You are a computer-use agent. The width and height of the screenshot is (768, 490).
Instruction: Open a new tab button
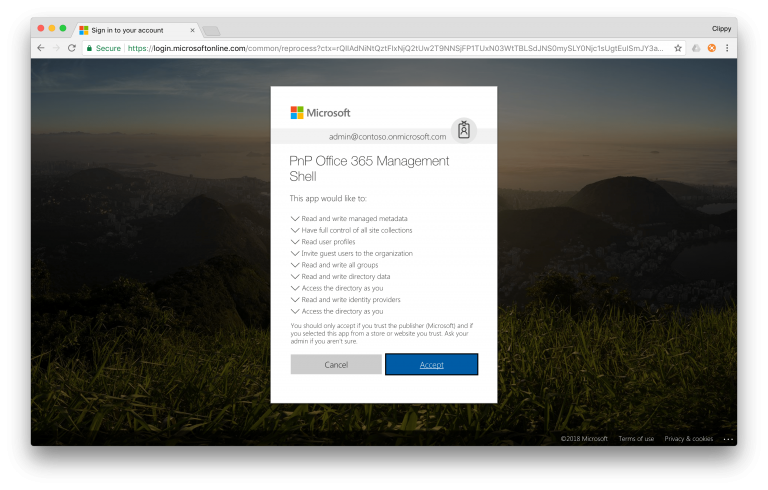pyautogui.click(x=211, y=31)
